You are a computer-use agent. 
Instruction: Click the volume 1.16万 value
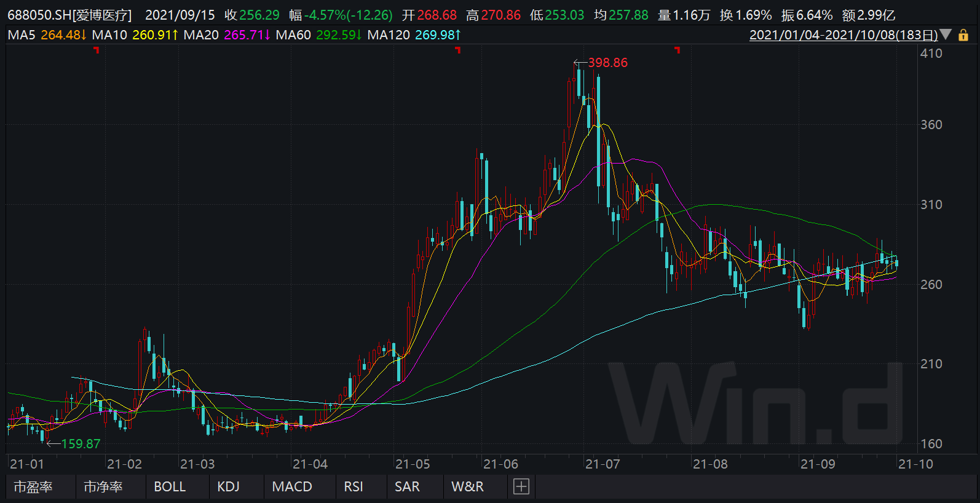[x=692, y=15]
